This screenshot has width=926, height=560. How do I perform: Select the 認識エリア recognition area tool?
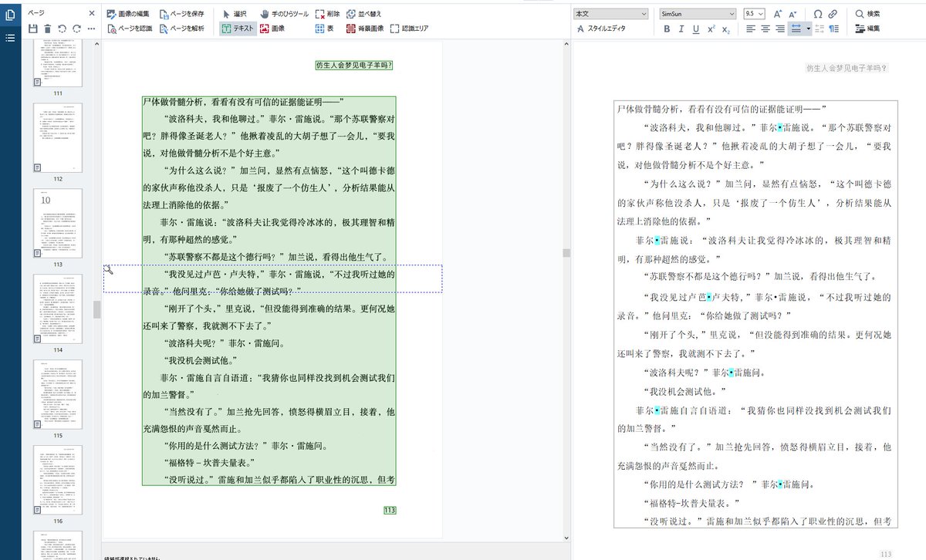(x=409, y=29)
